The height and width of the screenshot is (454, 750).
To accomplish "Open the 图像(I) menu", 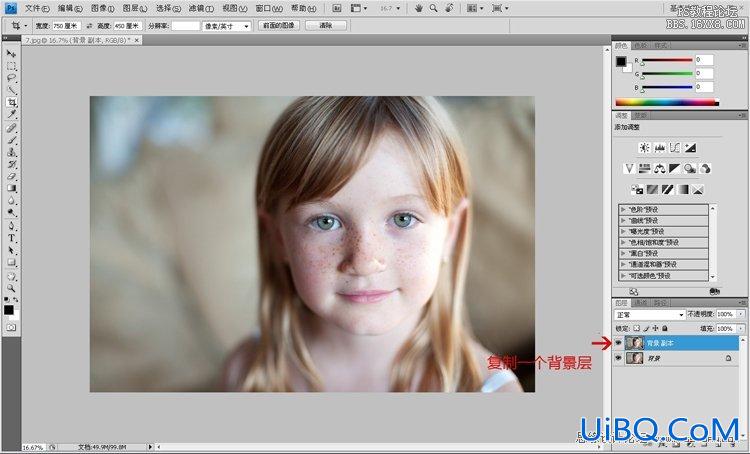I will click(x=102, y=9).
